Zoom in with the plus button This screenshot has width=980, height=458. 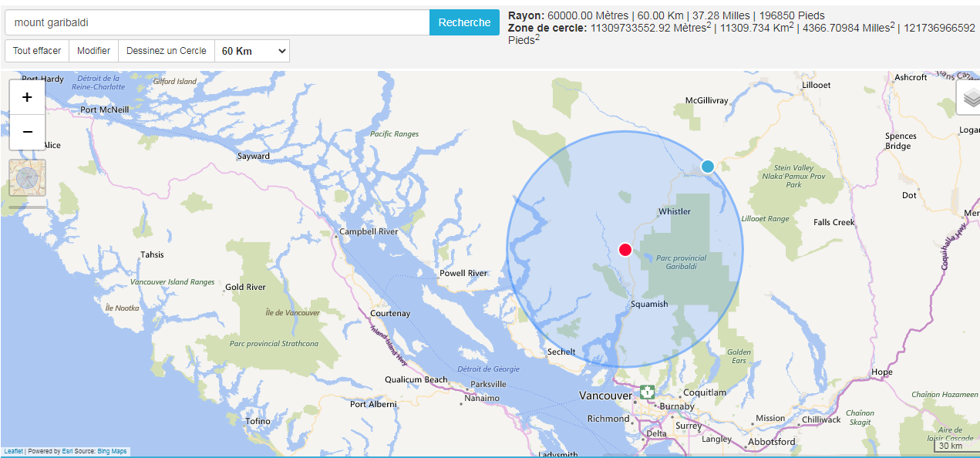(x=27, y=97)
